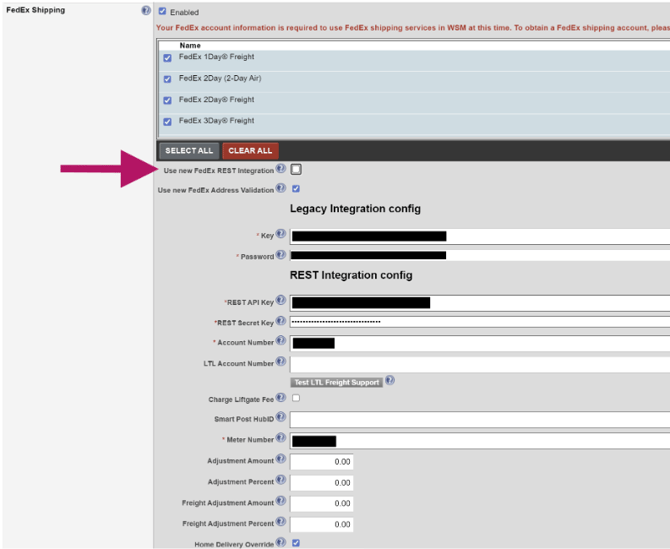This screenshot has width=670, height=549.
Task: Toggle Home Delivery Override checkbox
Action: [x=296, y=543]
